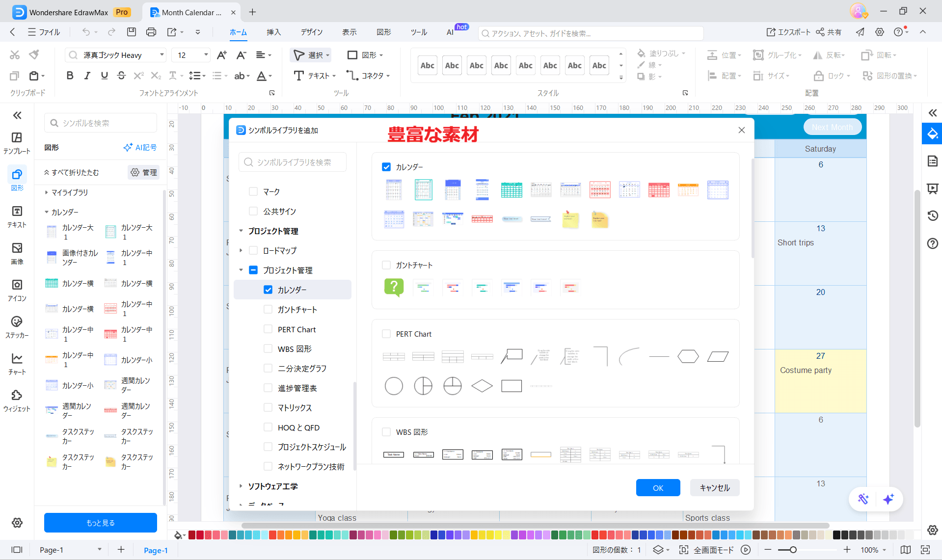
Task: Confirm library selection with OK
Action: click(658, 487)
